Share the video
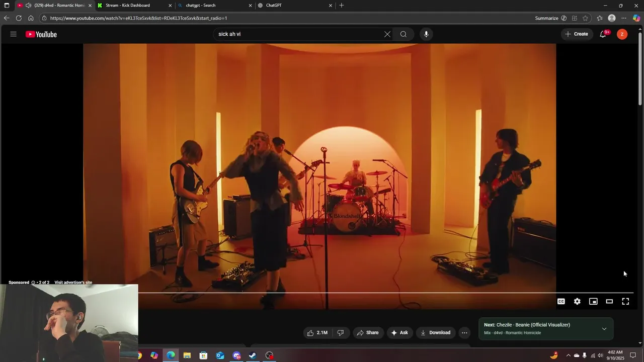The image size is (644, 362). 367,333
